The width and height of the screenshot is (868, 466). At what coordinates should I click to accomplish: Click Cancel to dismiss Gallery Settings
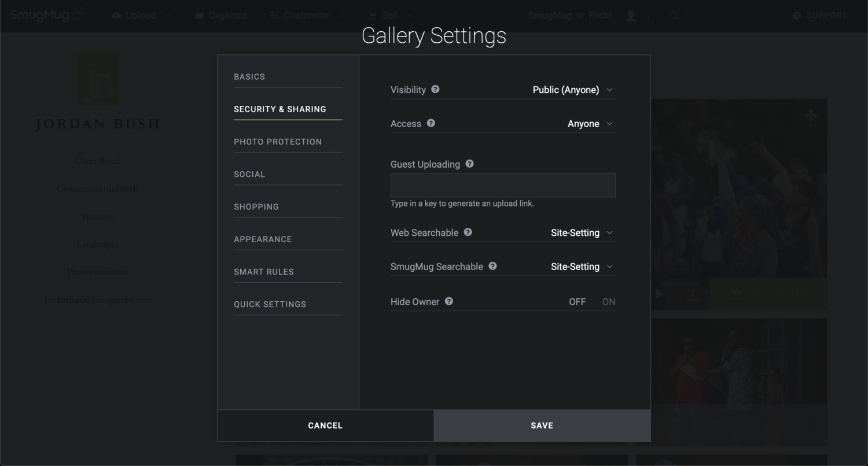pyautogui.click(x=325, y=426)
